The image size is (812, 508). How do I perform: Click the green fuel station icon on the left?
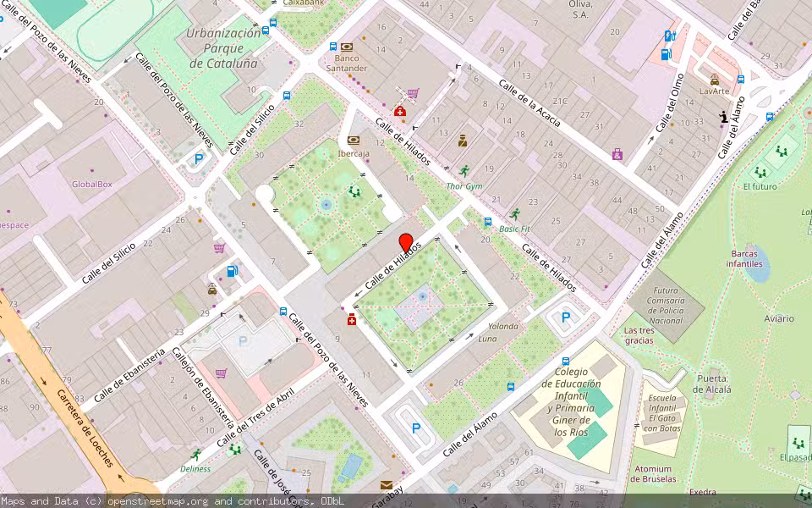[x=232, y=272]
